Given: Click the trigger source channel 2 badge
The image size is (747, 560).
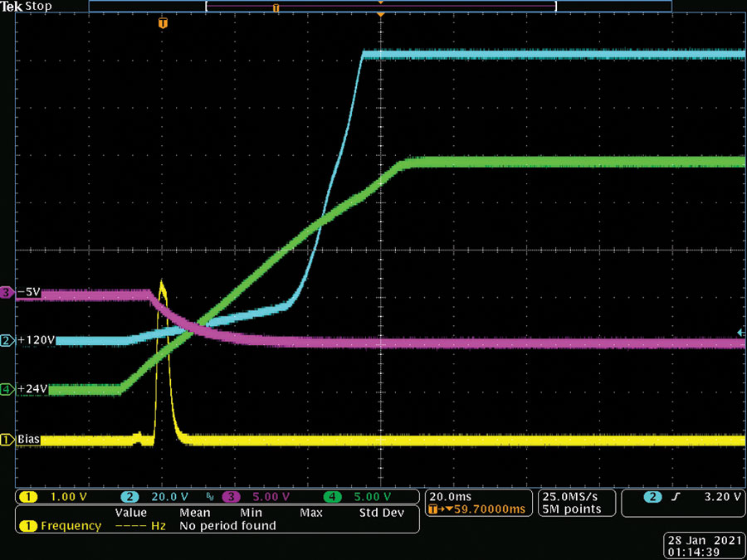Looking at the screenshot, I should coord(652,497).
